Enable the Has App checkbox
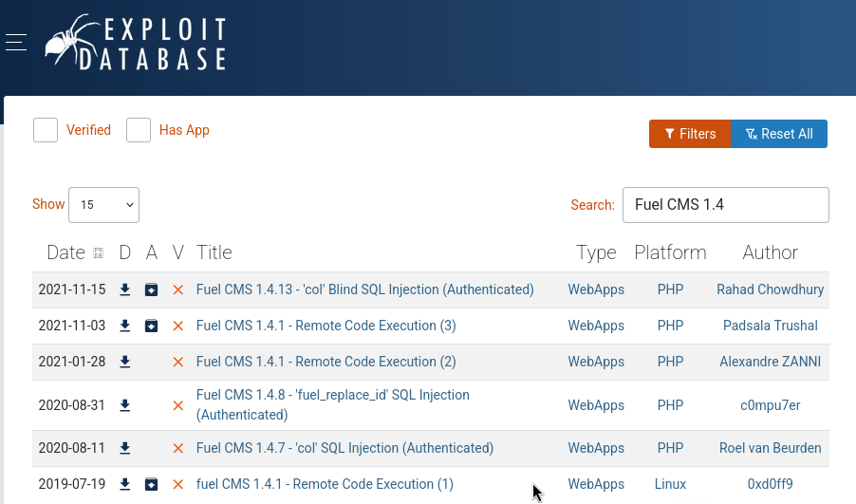This screenshot has height=504, width=856. pyautogui.click(x=139, y=130)
